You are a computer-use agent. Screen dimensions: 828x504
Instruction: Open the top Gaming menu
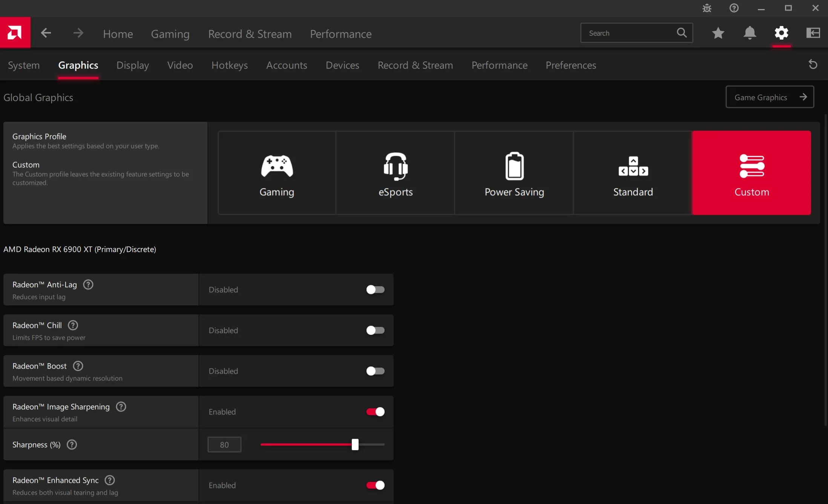point(170,34)
